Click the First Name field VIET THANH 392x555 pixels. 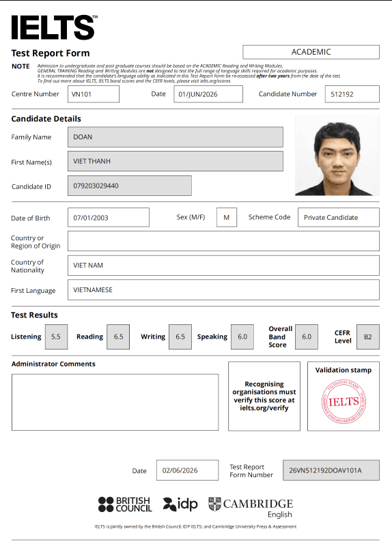176,161
